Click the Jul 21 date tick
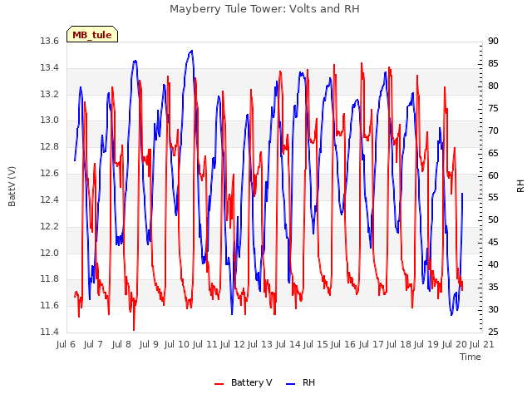This screenshot has width=532, height=399. click(x=482, y=345)
